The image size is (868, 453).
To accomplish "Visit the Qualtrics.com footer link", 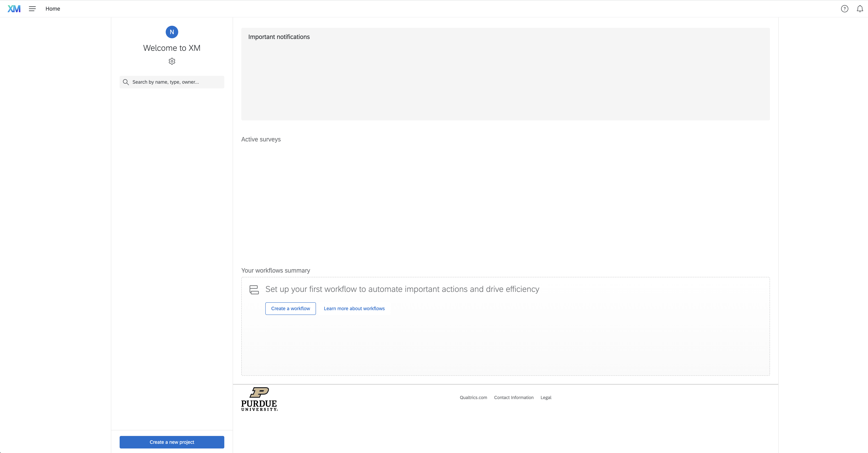I will click(473, 397).
